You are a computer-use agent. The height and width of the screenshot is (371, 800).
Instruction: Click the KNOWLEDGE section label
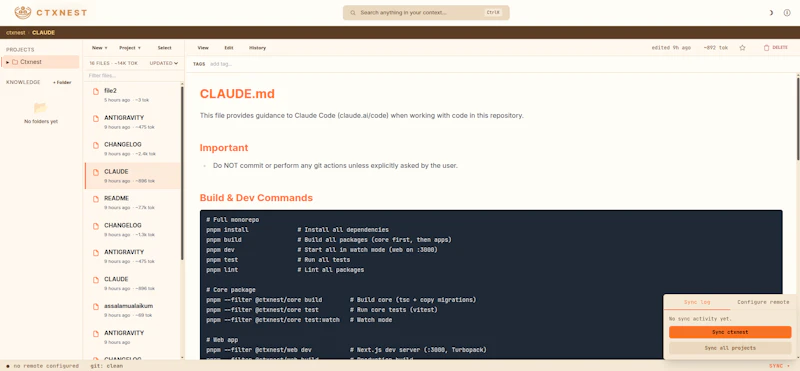coord(23,82)
